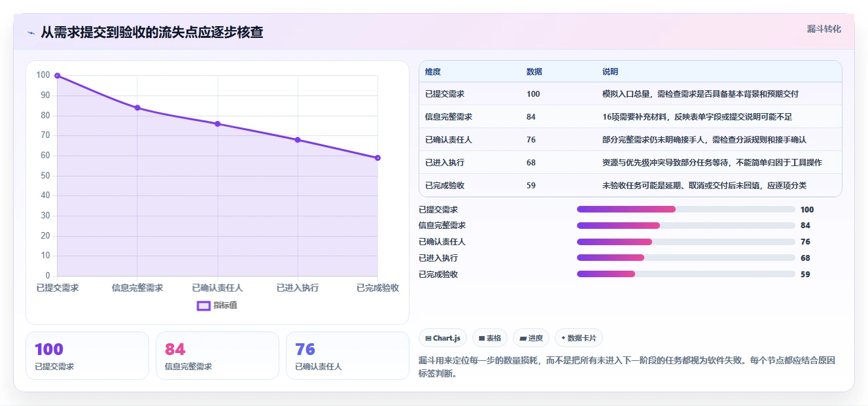Click the 维度 column header

click(433, 72)
